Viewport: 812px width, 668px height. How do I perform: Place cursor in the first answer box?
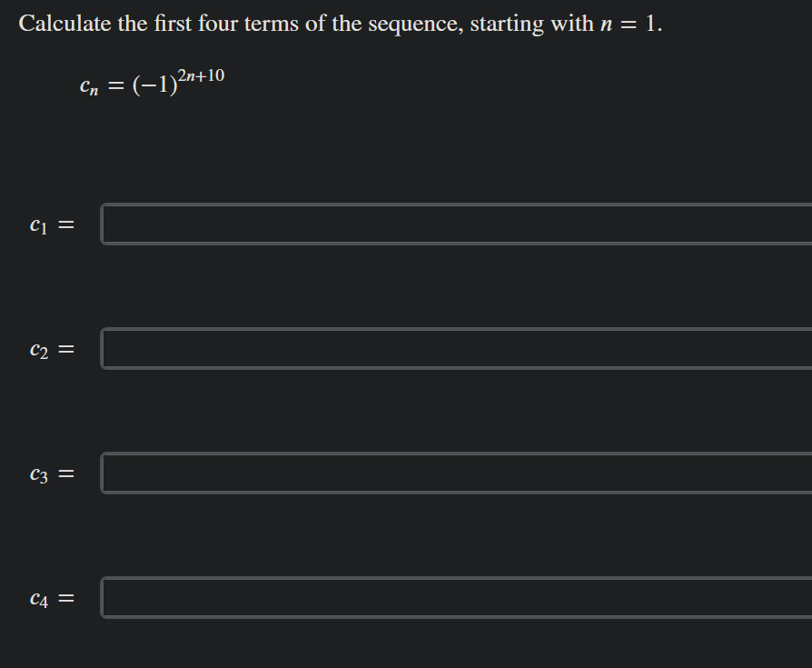454,224
